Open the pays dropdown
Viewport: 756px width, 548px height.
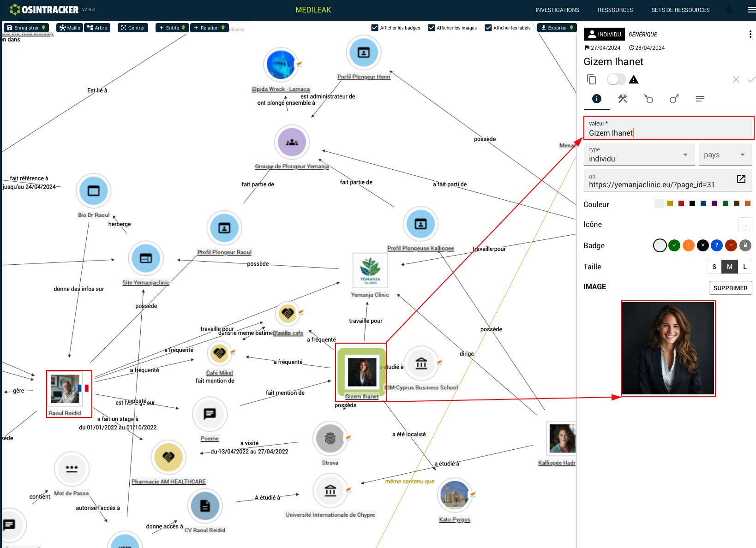coord(725,155)
